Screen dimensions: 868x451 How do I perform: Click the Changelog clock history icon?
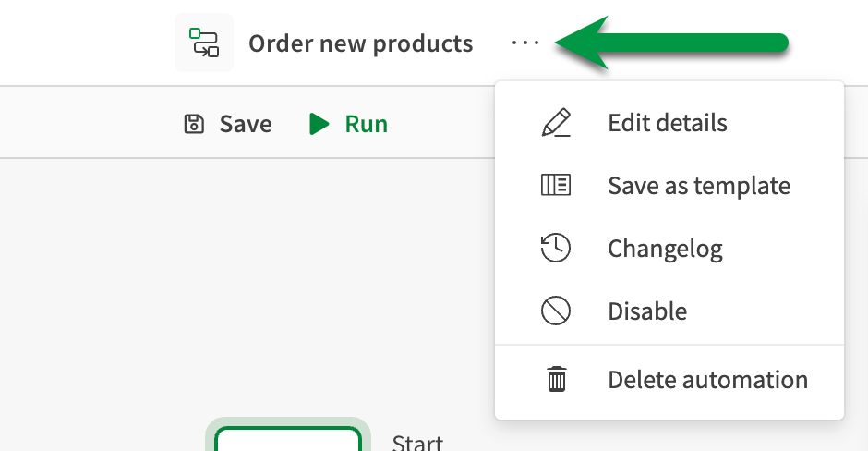point(556,248)
